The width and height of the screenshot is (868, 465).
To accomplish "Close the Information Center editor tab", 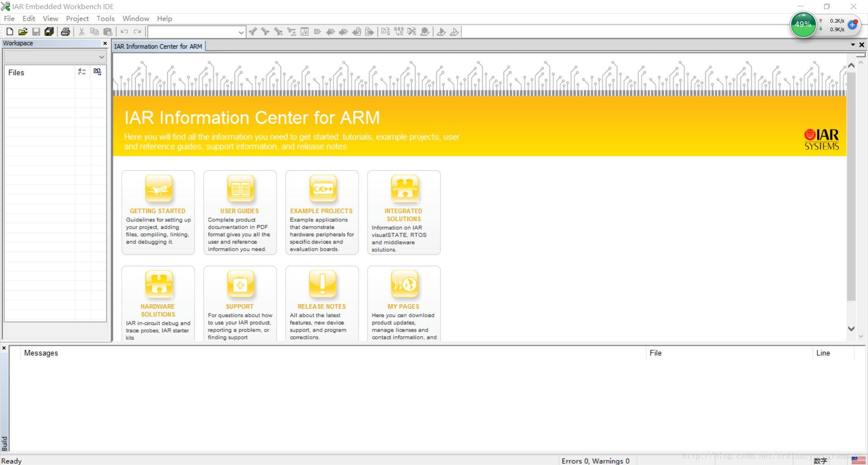I will click(x=862, y=45).
